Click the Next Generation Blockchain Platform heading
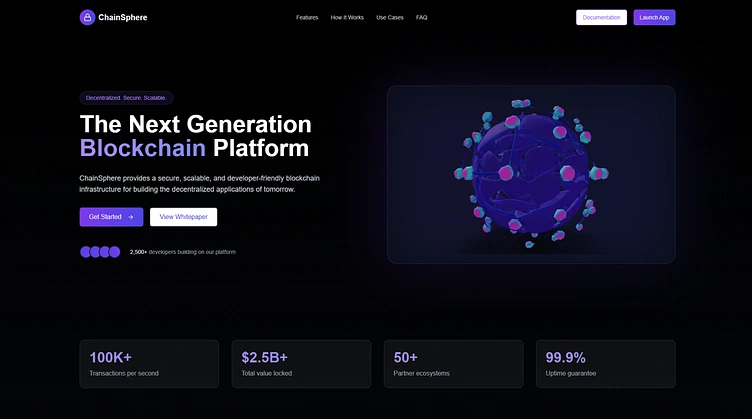 [x=195, y=137]
